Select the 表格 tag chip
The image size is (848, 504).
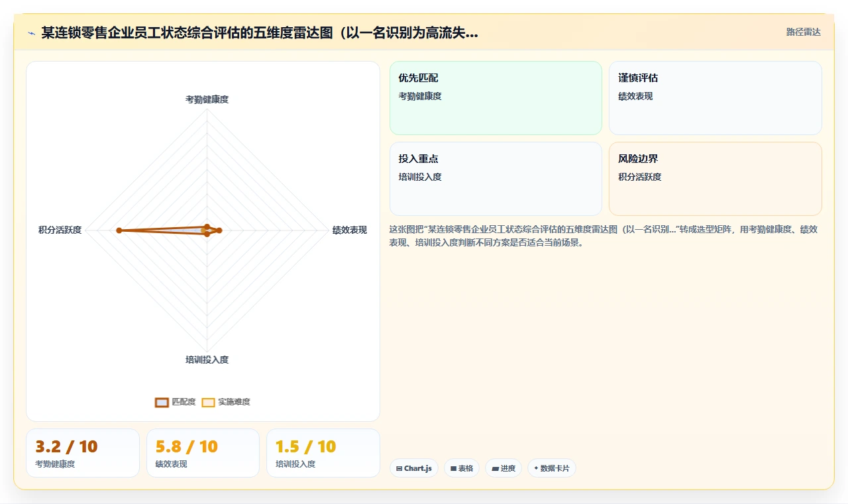point(462,468)
